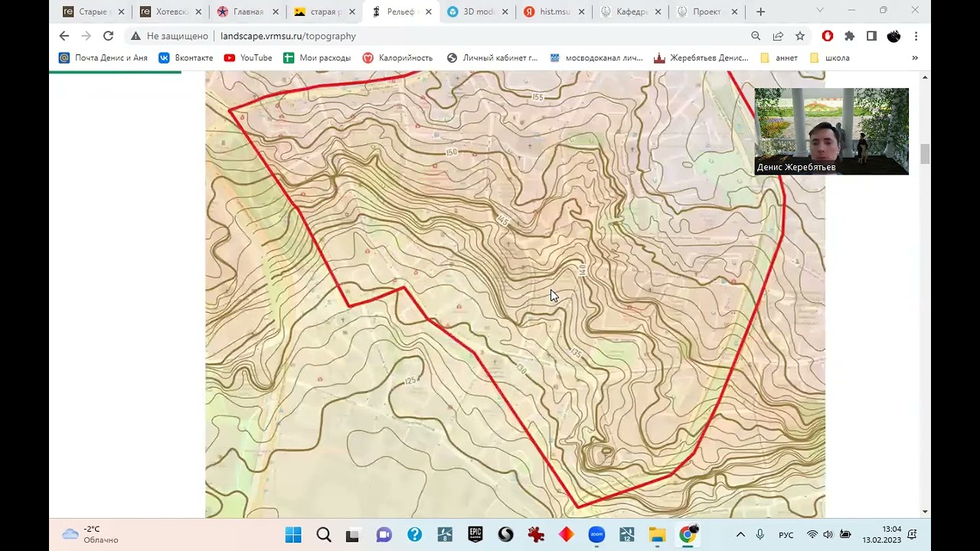
Task: Click the scrollbar down arrow
Action: pos(925,511)
